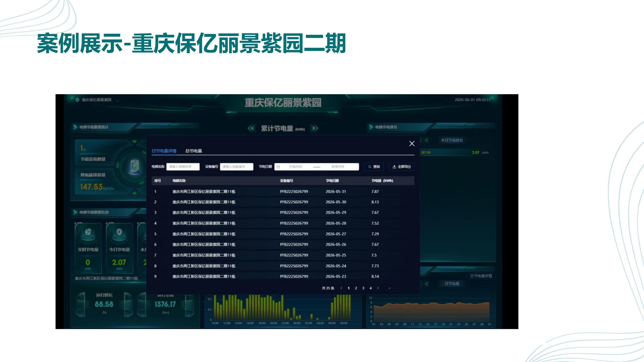Switch to the 月节电量 tab
Viewport: 644px width, 362px height.
(x=452, y=284)
